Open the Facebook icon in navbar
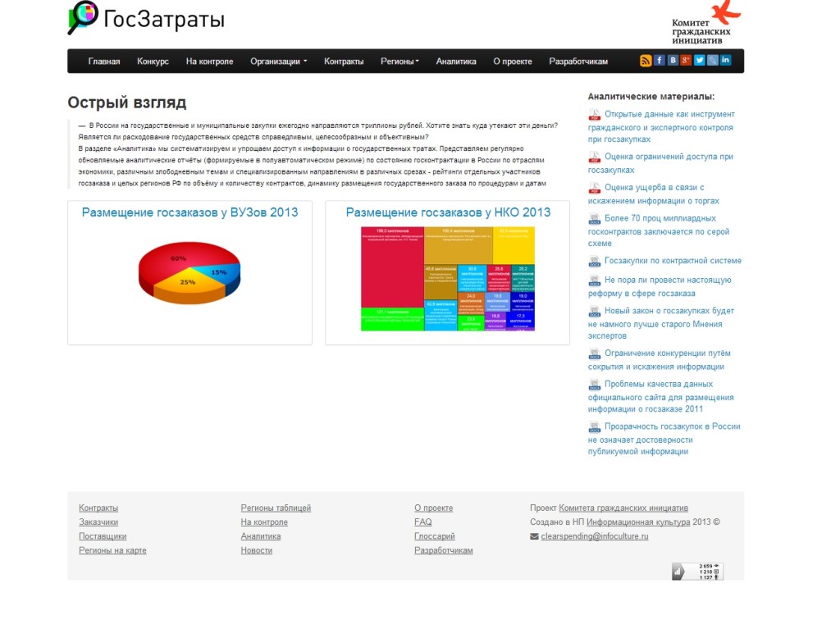This screenshot has height=629, width=840. click(x=660, y=61)
